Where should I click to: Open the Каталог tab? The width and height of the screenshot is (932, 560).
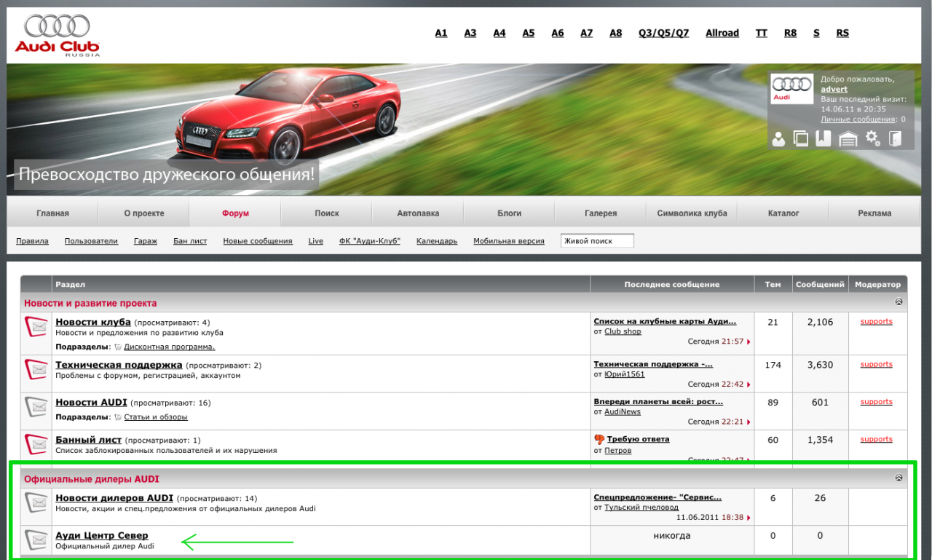click(x=783, y=213)
